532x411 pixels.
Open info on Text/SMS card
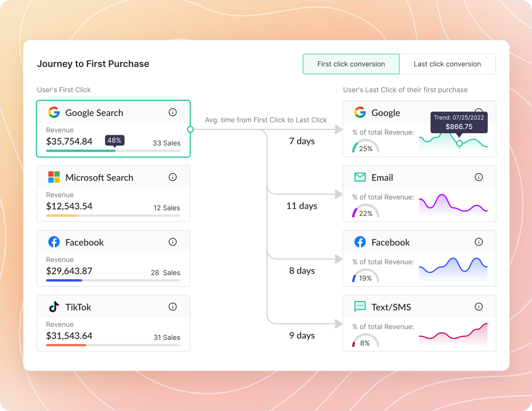[x=479, y=307]
